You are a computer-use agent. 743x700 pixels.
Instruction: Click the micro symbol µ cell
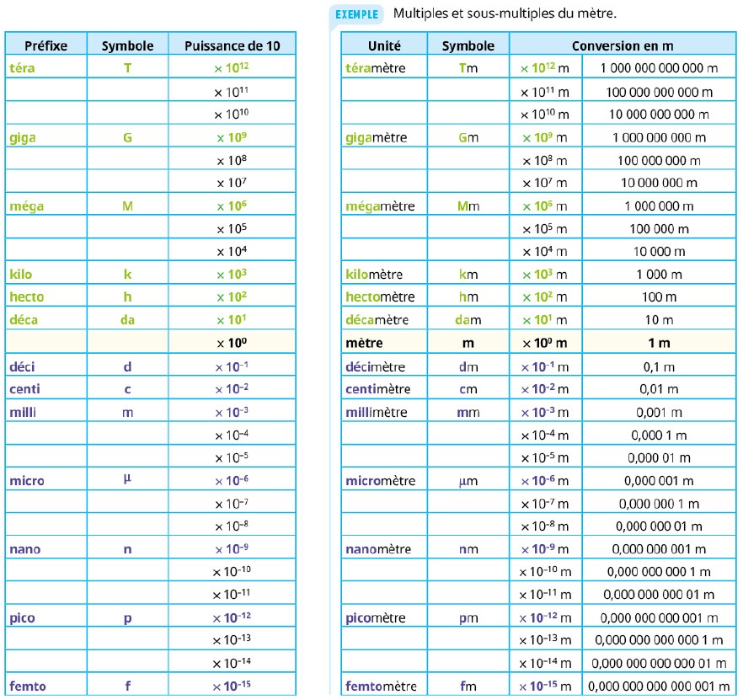point(127,479)
